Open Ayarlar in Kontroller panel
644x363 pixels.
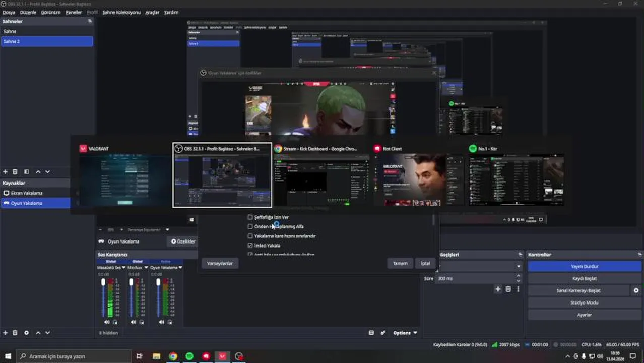click(585, 315)
